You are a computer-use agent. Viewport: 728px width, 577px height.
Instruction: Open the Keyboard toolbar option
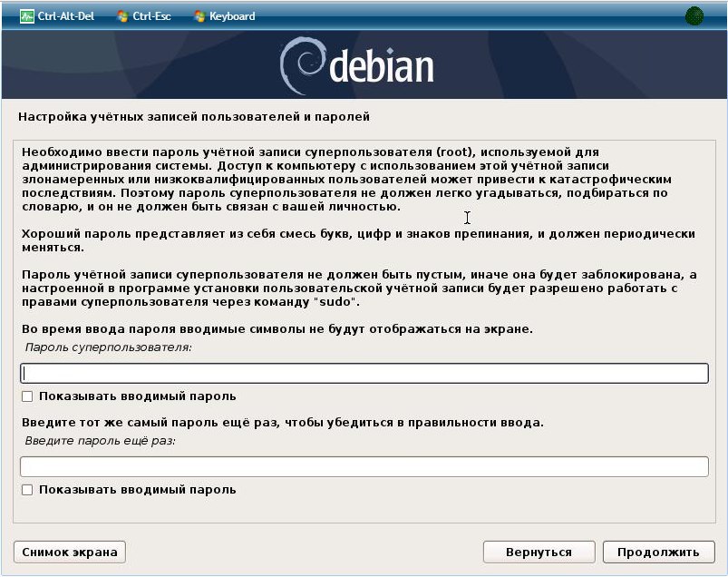pos(225,16)
